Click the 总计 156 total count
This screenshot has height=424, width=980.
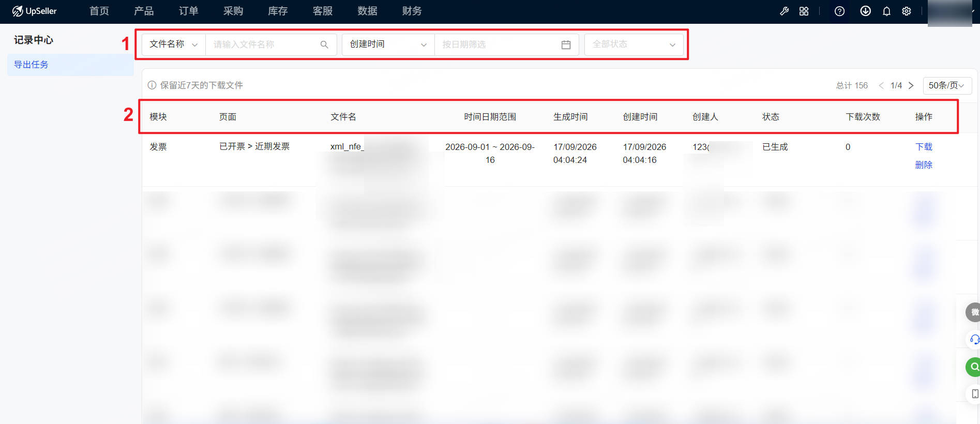tap(852, 85)
